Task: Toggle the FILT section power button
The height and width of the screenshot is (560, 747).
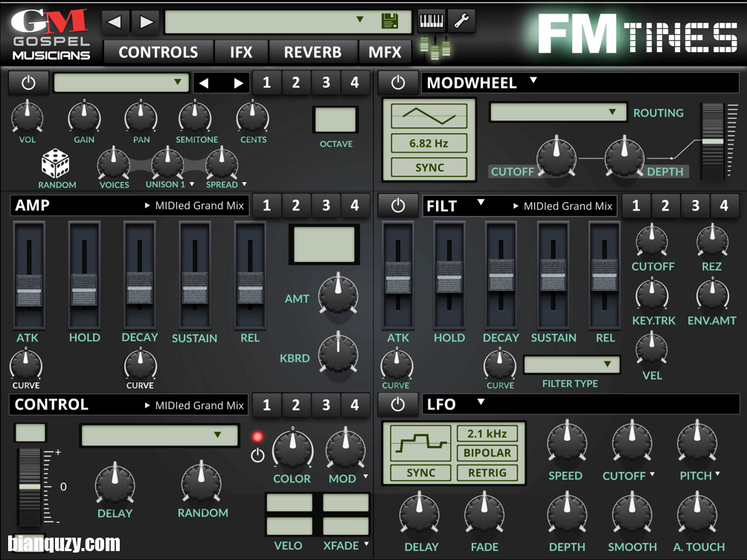Action: point(398,206)
